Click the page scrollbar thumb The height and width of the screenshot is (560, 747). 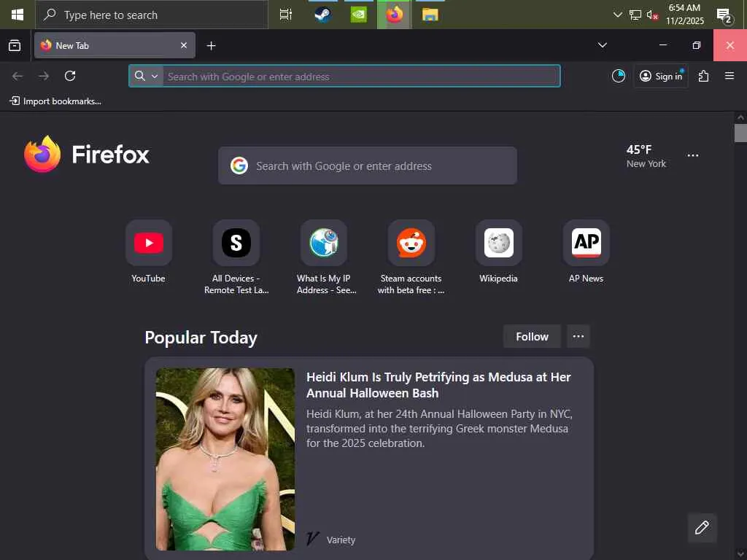click(740, 133)
